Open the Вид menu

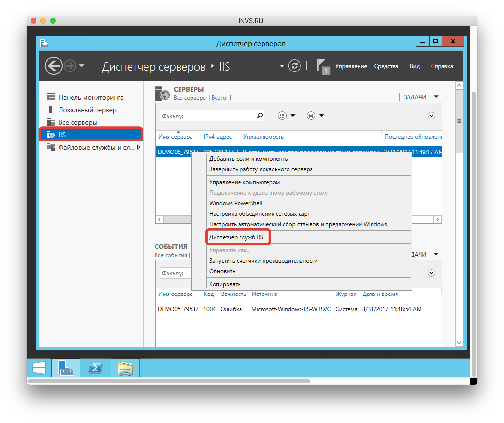pos(414,66)
